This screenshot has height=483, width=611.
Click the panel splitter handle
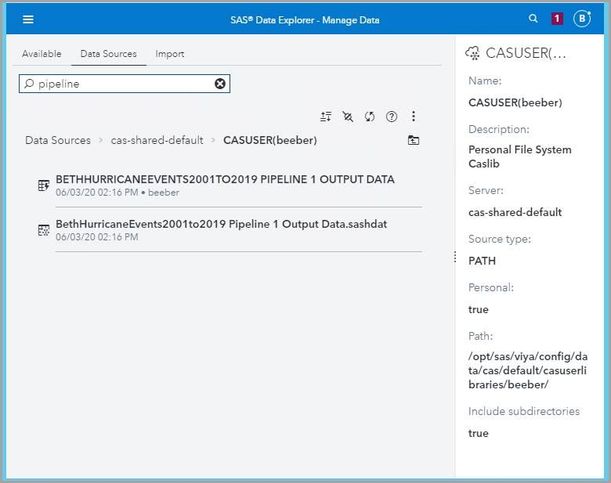pyautogui.click(x=455, y=257)
